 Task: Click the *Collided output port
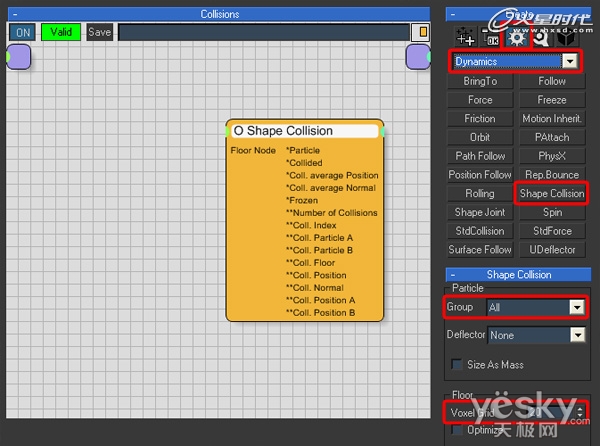click(x=304, y=163)
